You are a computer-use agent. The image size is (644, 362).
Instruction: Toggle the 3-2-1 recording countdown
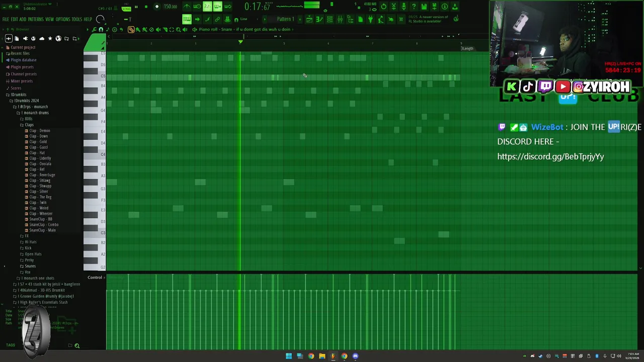207,7
